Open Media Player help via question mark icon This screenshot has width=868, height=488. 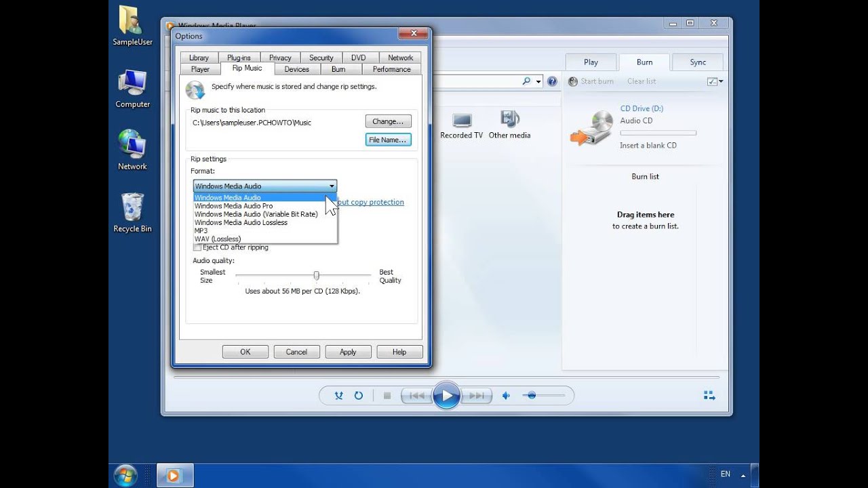click(x=552, y=81)
